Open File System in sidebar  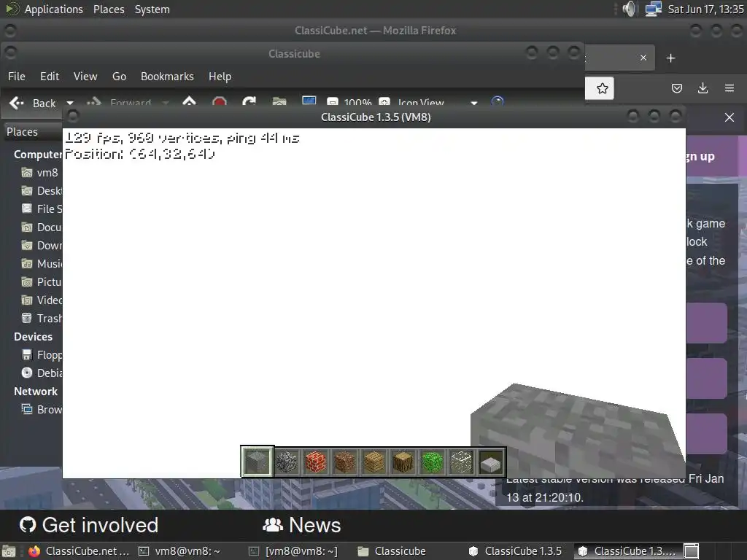(42, 209)
